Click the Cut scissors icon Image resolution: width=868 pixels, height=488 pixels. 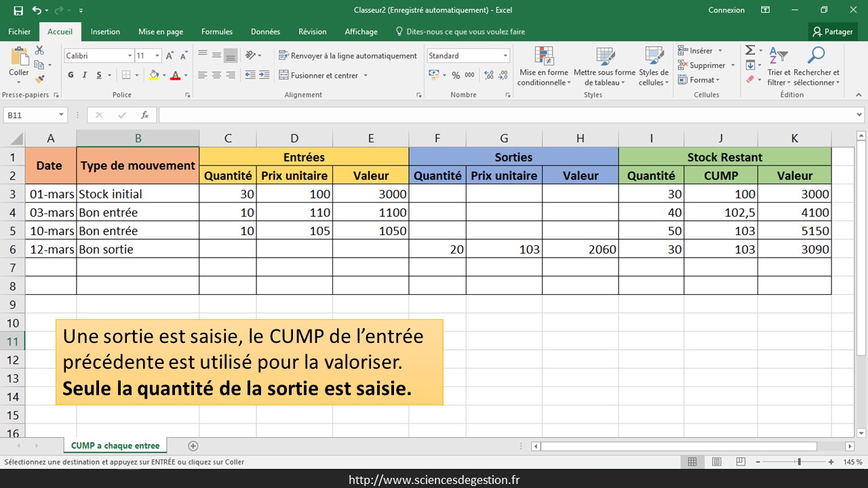click(39, 51)
